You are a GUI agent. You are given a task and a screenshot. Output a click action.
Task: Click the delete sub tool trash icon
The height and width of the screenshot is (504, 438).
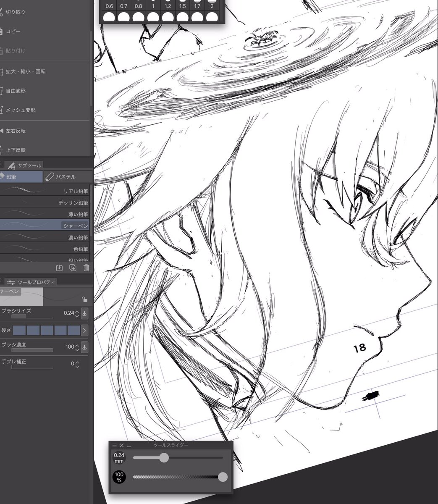86,268
